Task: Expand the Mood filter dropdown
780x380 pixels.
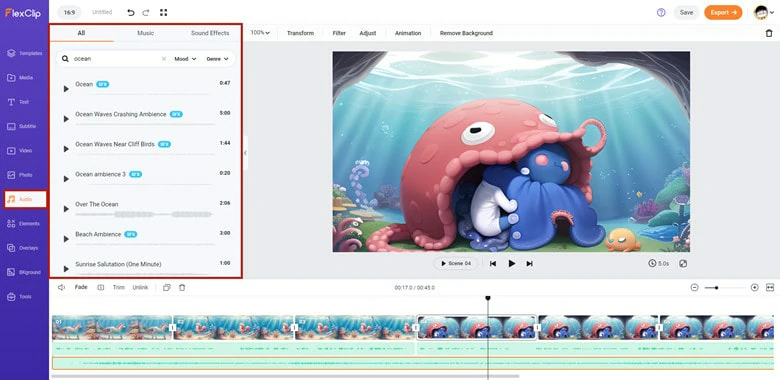Action: point(185,59)
